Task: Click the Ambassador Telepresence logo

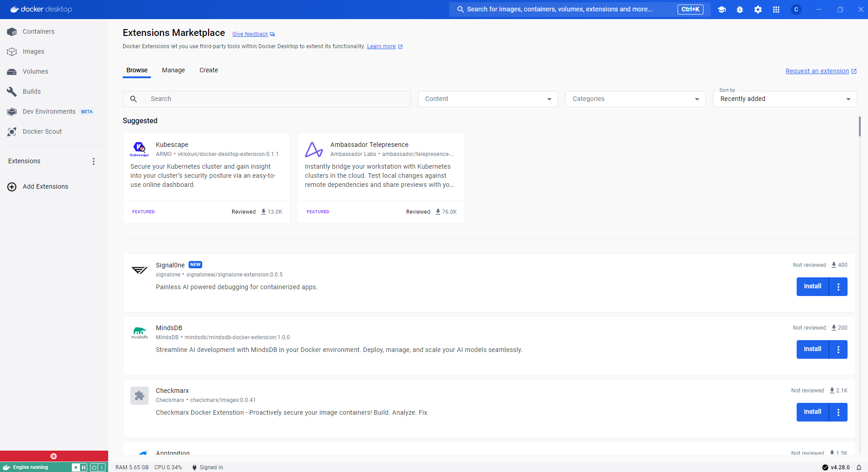Action: [x=314, y=149]
